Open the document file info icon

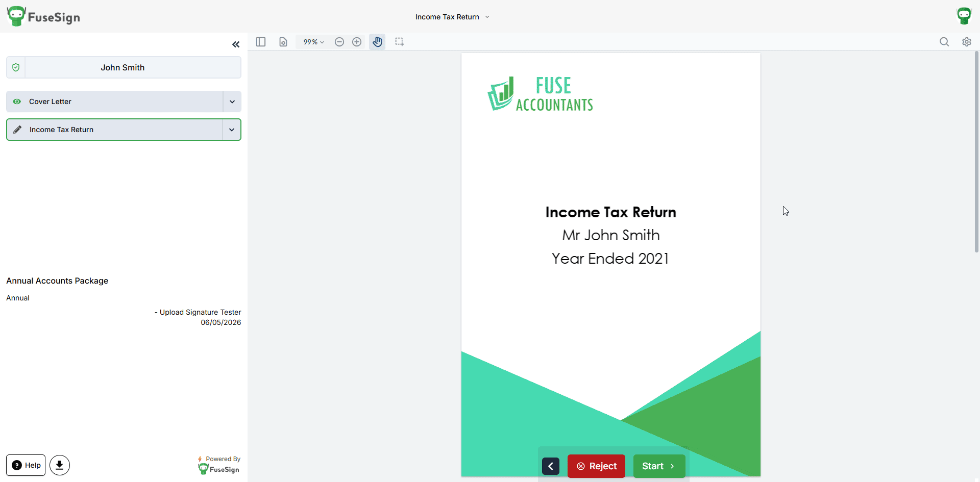point(283,42)
